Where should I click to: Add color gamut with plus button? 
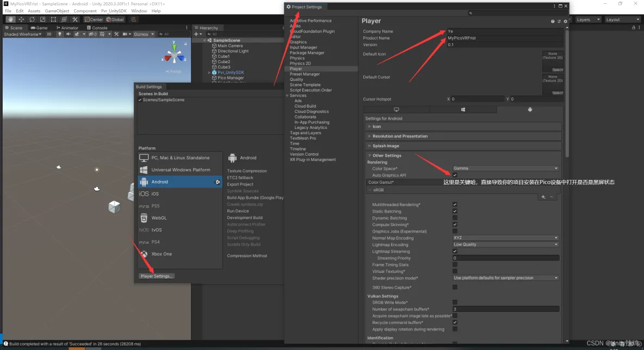543,197
